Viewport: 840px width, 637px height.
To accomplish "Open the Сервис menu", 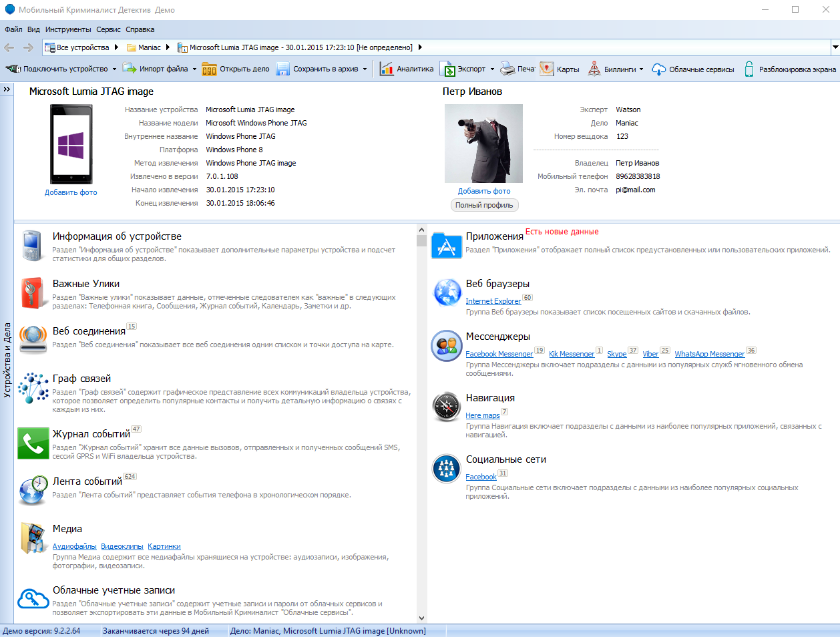I will (x=108, y=29).
